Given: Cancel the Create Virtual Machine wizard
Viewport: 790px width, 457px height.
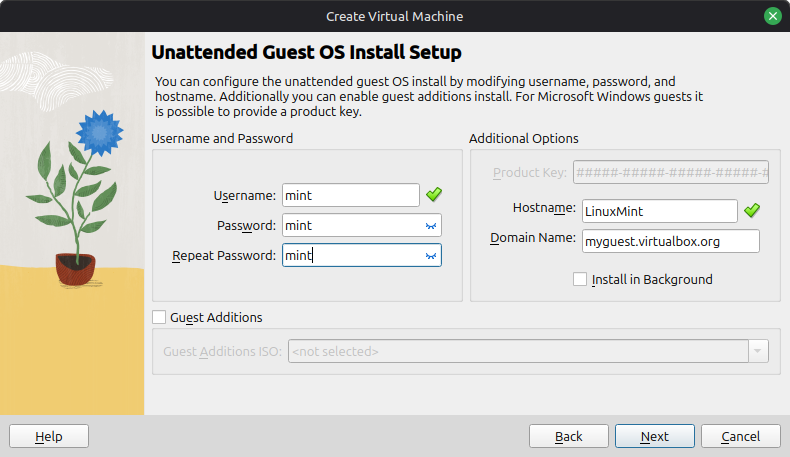Looking at the screenshot, I should pos(741,436).
